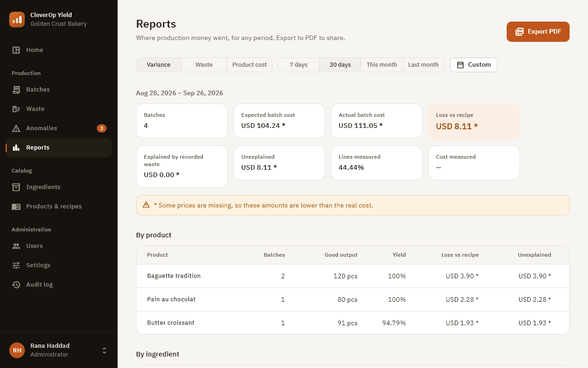Click the Users people icon
Image resolution: width=588 pixels, height=368 pixels.
[x=16, y=246]
